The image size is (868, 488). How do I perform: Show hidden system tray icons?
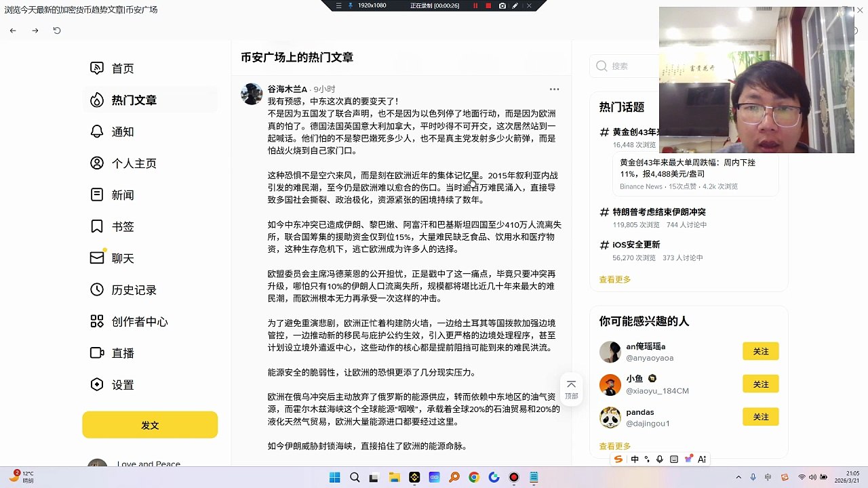739,477
